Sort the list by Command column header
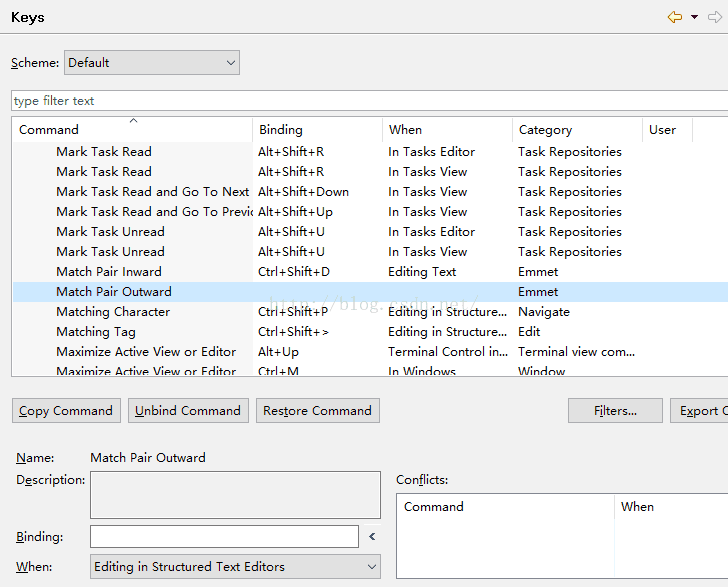The width and height of the screenshot is (728, 587). [x=132, y=130]
